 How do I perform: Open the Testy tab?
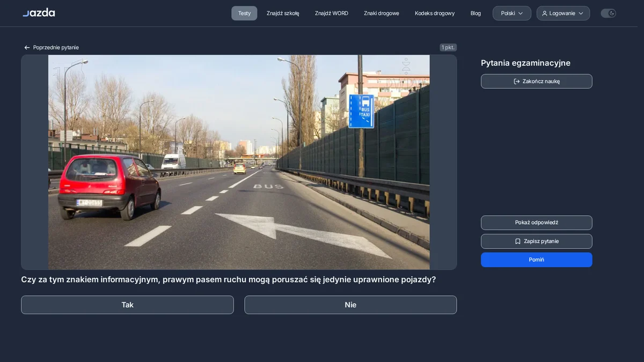click(x=244, y=13)
